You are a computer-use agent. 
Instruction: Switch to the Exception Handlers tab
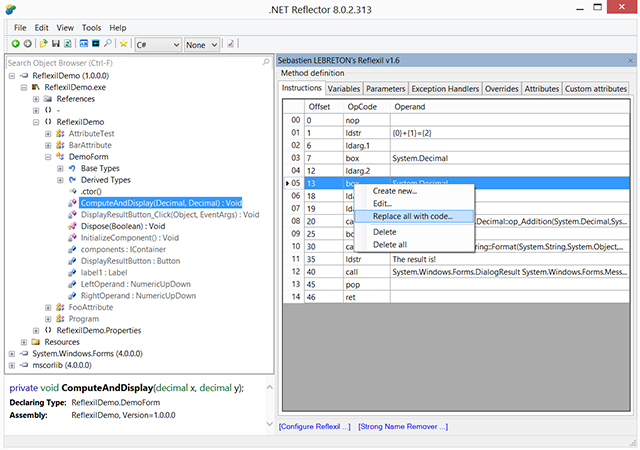click(445, 89)
